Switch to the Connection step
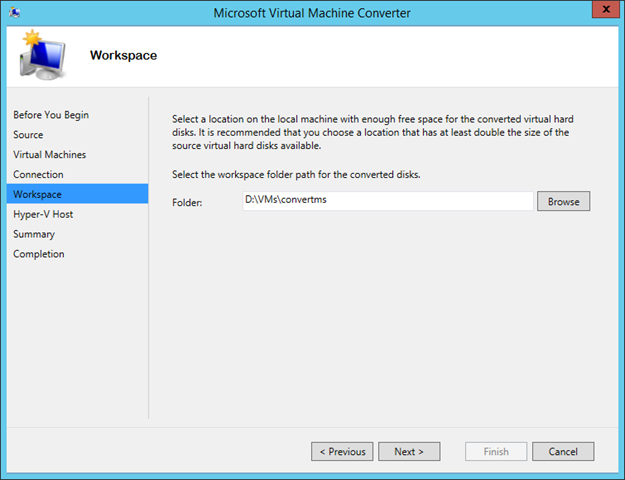 [x=38, y=175]
